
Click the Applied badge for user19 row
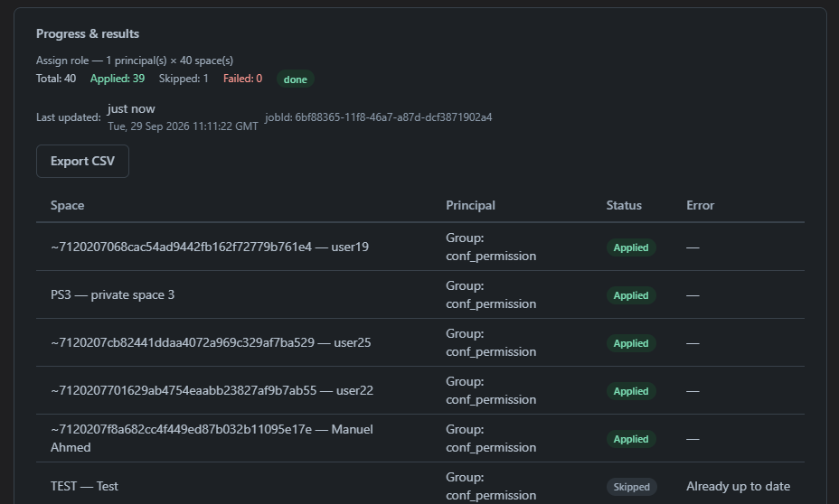tap(631, 247)
